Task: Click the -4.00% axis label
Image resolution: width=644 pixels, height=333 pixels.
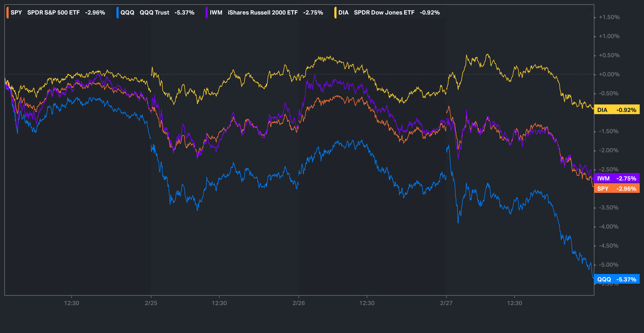Action: coord(609,227)
